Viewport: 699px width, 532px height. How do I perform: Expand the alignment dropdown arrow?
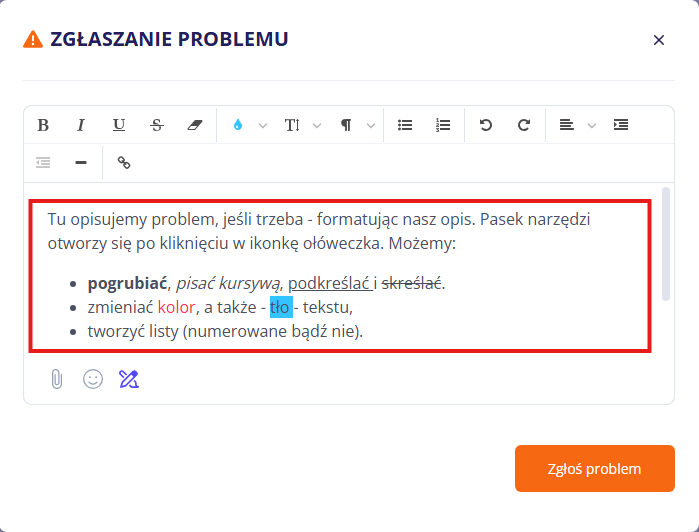[x=592, y=125]
